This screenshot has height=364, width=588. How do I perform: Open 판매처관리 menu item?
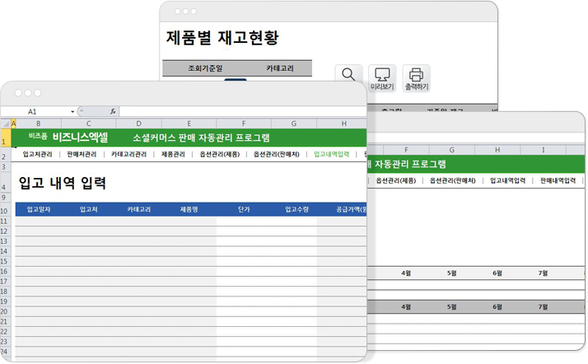[82, 154]
